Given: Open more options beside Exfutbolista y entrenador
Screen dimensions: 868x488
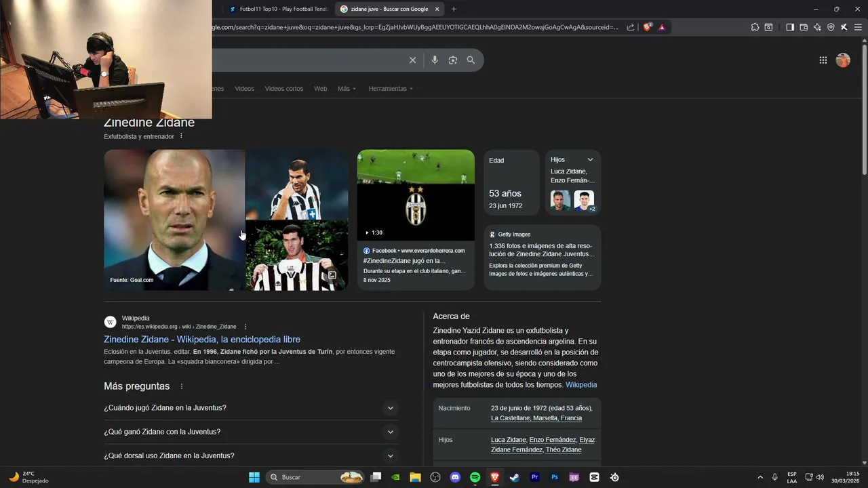Looking at the screenshot, I should [x=181, y=136].
